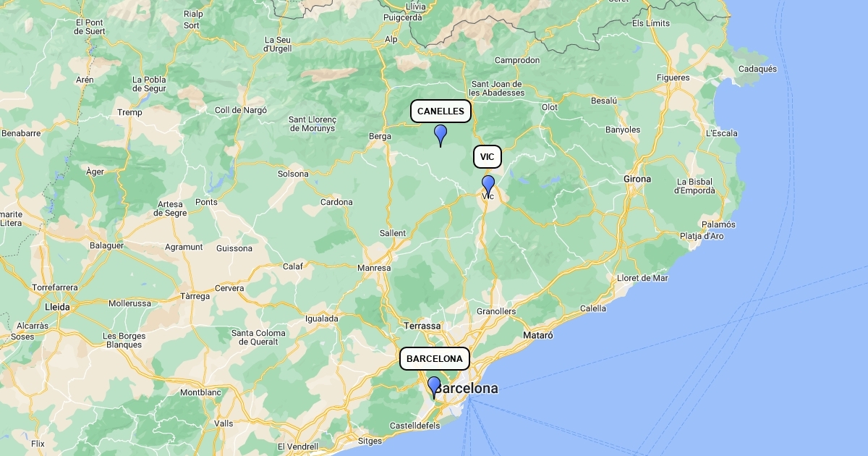Click the large Barcelona city name
Viewport: 868px width, 456px height.
(467, 389)
